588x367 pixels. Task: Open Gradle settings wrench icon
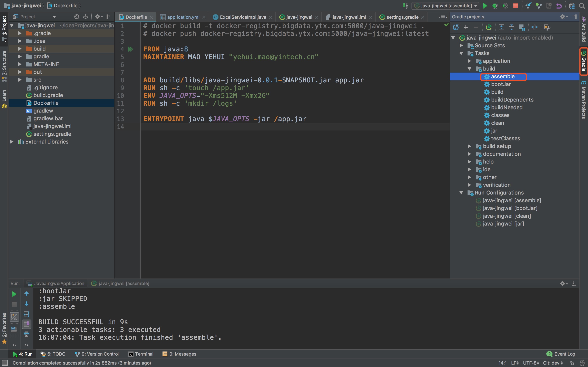pyautogui.click(x=547, y=28)
